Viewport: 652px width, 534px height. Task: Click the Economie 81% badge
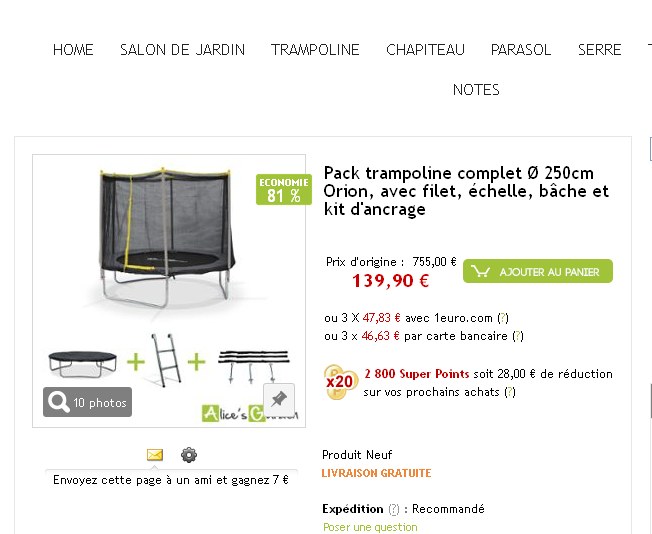click(282, 189)
